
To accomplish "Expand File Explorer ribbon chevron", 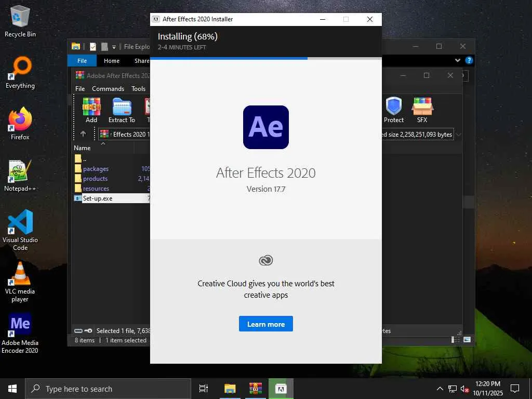I will tap(457, 60).
